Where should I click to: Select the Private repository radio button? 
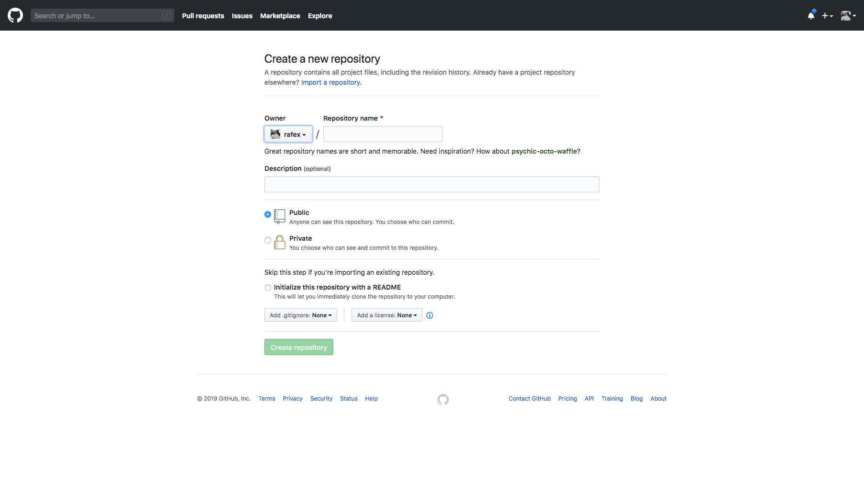pyautogui.click(x=268, y=240)
